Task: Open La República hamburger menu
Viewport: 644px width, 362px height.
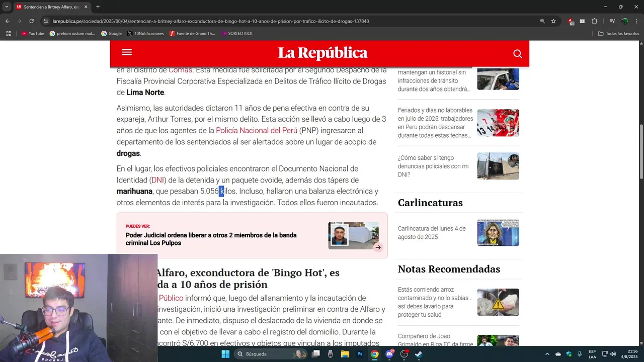Action: click(x=127, y=52)
